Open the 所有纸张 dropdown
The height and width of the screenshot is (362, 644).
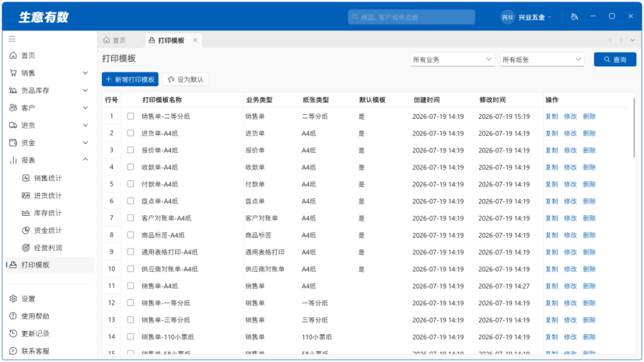pos(542,60)
